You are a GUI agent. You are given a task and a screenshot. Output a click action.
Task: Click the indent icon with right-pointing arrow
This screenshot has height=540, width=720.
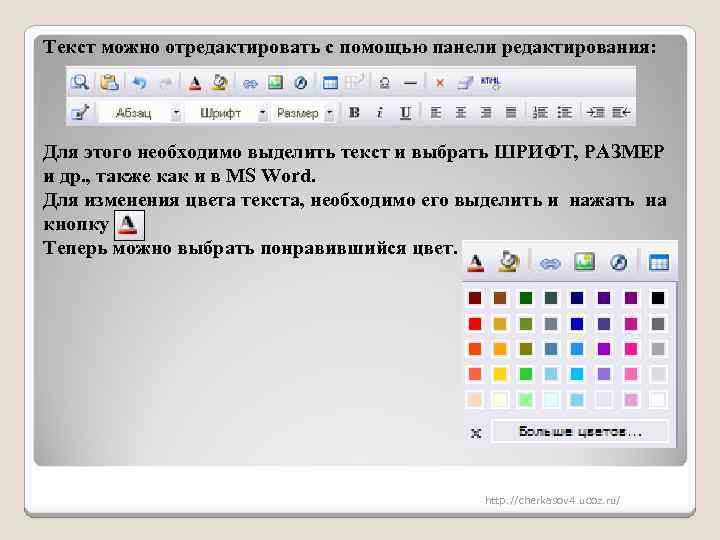(595, 112)
